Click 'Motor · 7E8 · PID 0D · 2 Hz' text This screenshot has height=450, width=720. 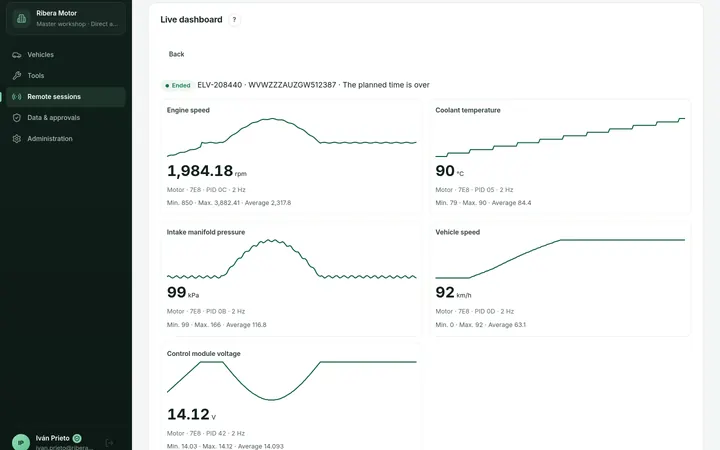coord(475,311)
